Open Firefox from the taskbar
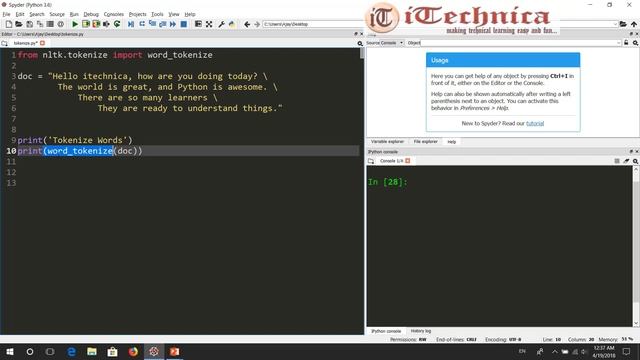The width and height of the screenshot is (640, 360). pyautogui.click(x=133, y=351)
